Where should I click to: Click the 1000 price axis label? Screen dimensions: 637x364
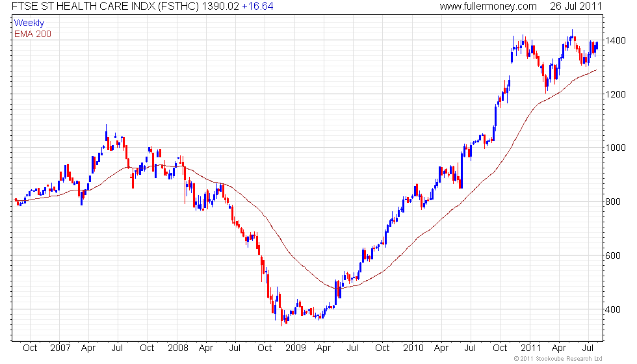(616, 148)
